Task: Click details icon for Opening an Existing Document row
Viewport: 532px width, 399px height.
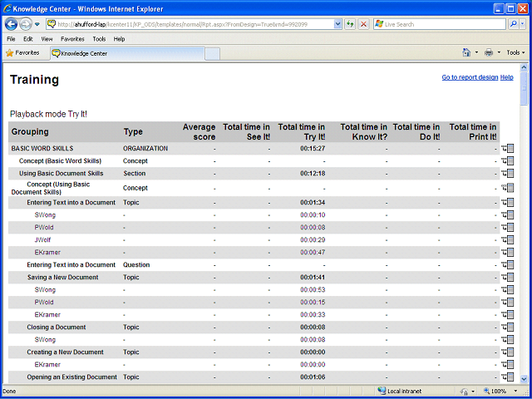Action: 508,377
